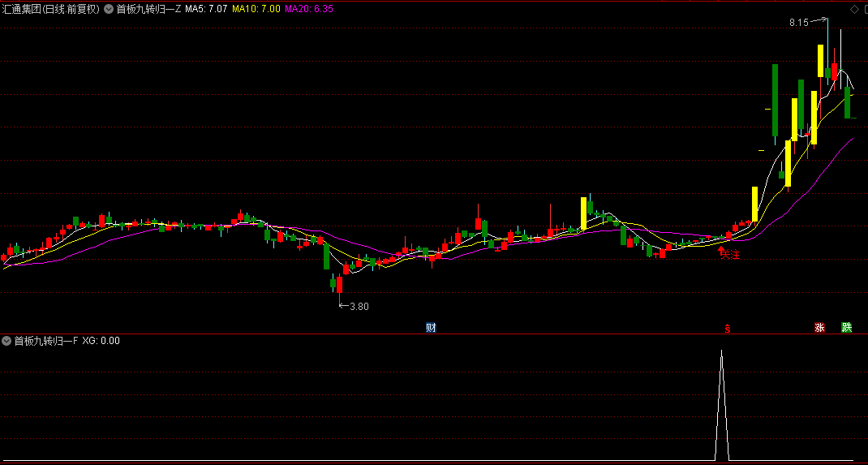Select the MA20: 6.35 label
This screenshot has height=465, width=868.
pyautogui.click(x=309, y=9)
